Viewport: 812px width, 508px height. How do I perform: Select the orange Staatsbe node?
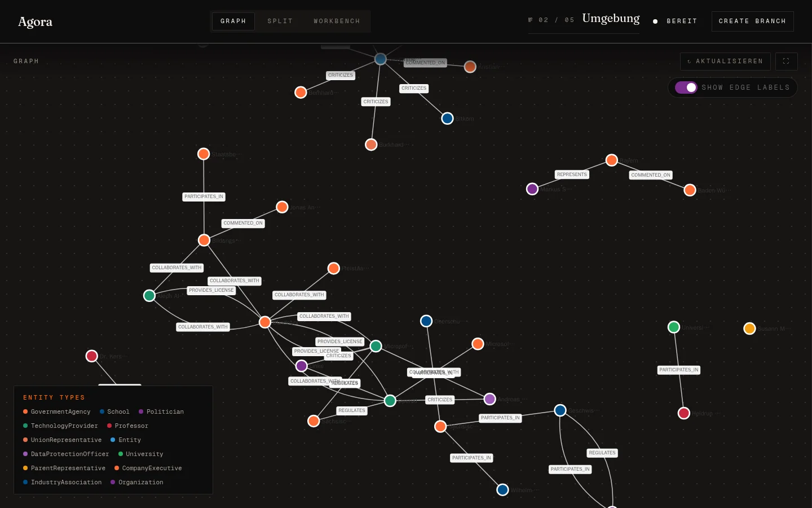click(204, 154)
